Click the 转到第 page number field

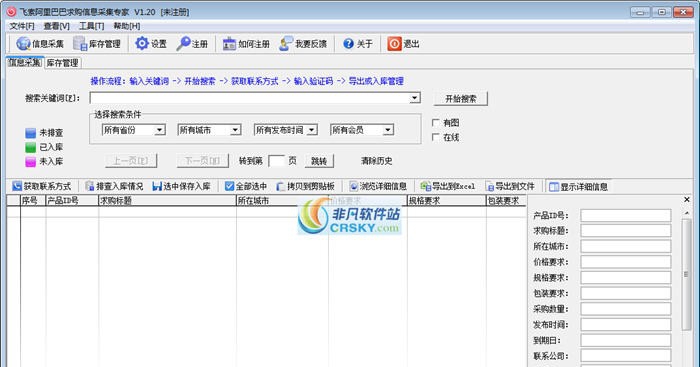tap(276, 161)
